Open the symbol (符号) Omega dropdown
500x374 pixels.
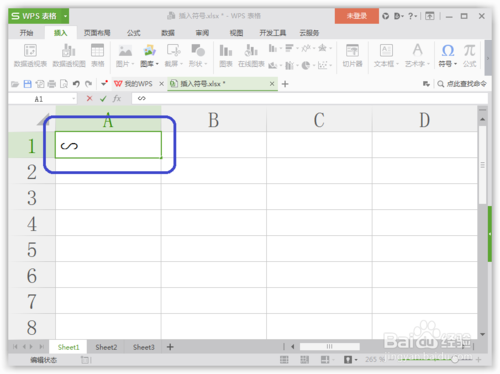pos(447,55)
